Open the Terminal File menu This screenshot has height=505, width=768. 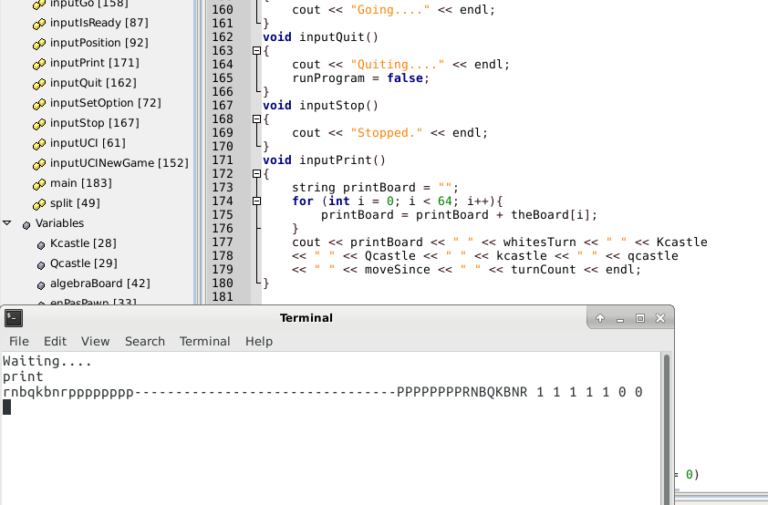[19, 341]
